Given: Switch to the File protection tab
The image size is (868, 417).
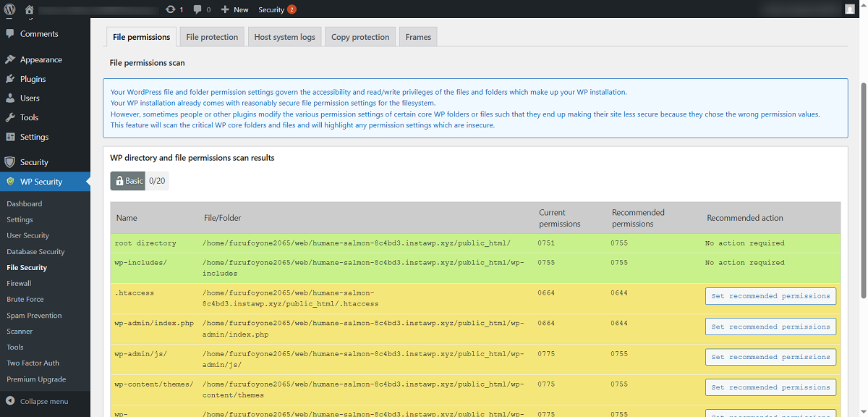Looking at the screenshot, I should click(x=212, y=37).
